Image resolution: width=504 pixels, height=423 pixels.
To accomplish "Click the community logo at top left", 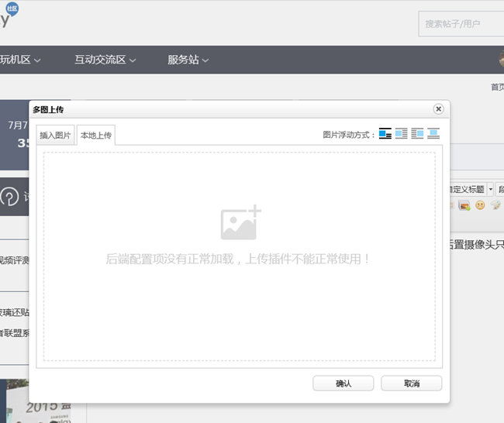I will (9, 15).
